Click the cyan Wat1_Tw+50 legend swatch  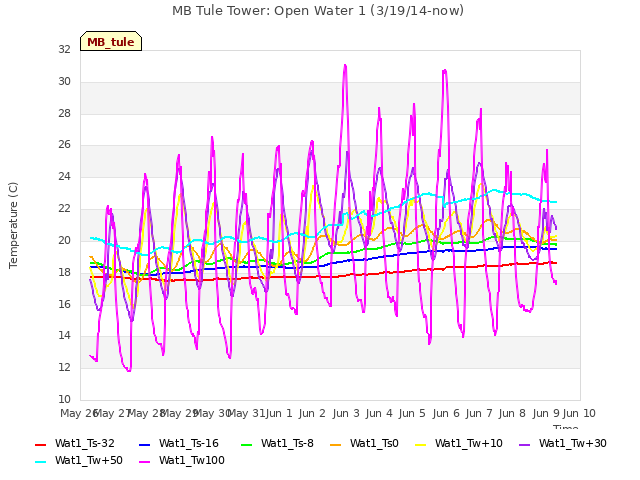[x=41, y=462]
